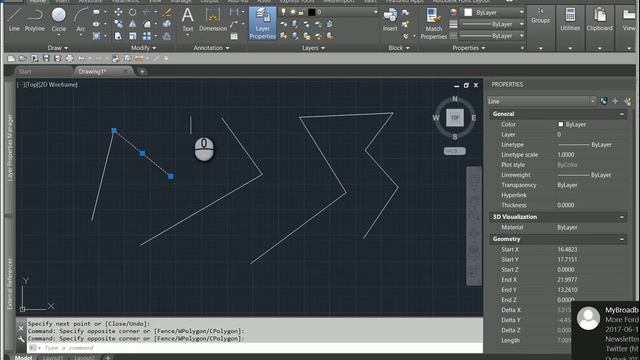Open the Groups panel
This screenshot has width=640, height=360.
click(x=540, y=27)
